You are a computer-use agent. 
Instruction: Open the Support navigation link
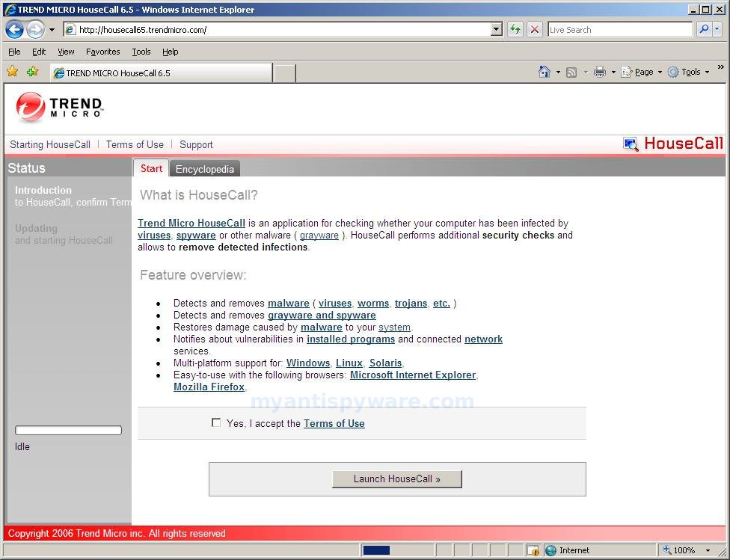pos(196,145)
